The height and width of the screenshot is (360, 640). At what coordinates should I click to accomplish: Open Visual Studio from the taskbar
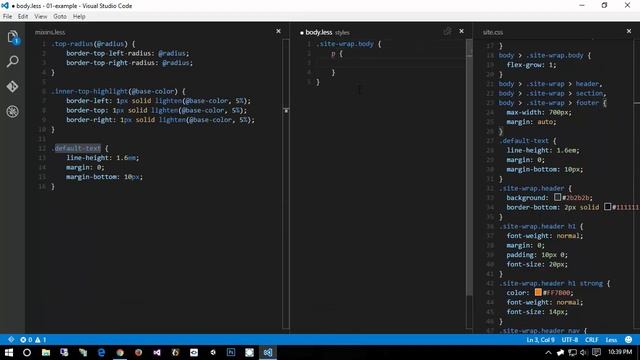pyautogui.click(x=157, y=352)
